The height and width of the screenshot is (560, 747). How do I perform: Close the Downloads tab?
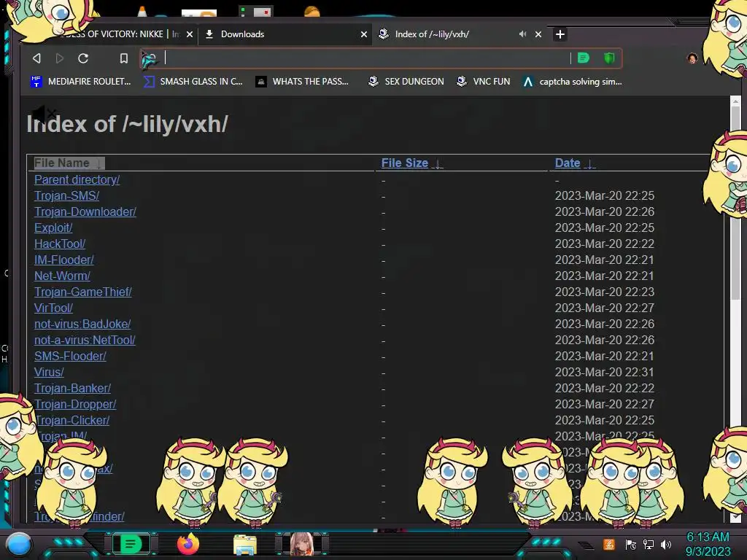364,34
